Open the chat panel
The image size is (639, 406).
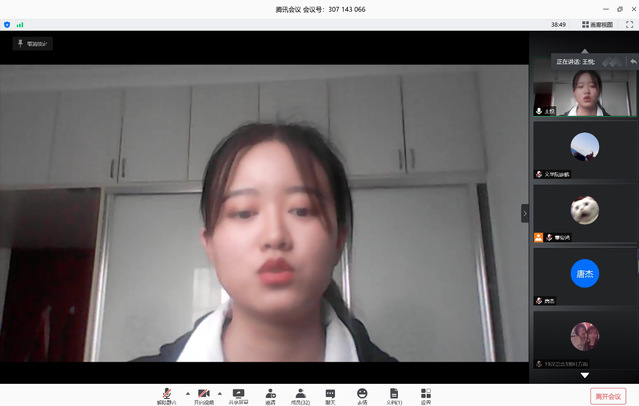pyautogui.click(x=330, y=395)
